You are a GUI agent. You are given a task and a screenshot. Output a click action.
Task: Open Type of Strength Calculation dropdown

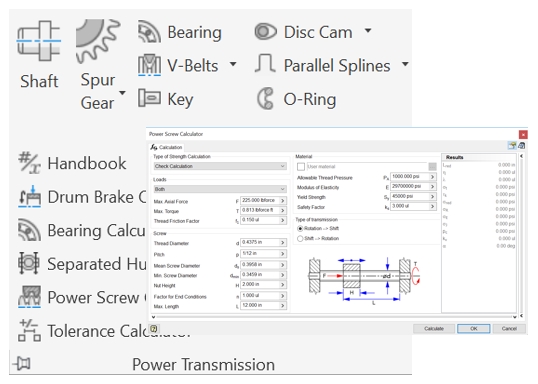(220, 166)
